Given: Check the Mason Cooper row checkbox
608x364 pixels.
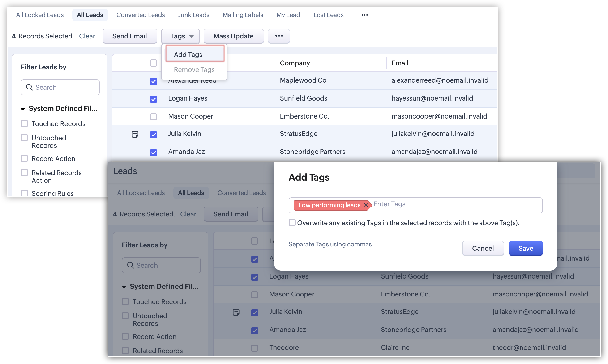Looking at the screenshot, I should coord(153,117).
